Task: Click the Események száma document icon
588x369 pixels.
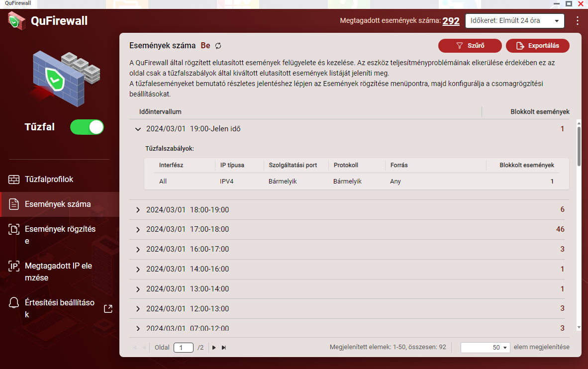Action: point(14,204)
